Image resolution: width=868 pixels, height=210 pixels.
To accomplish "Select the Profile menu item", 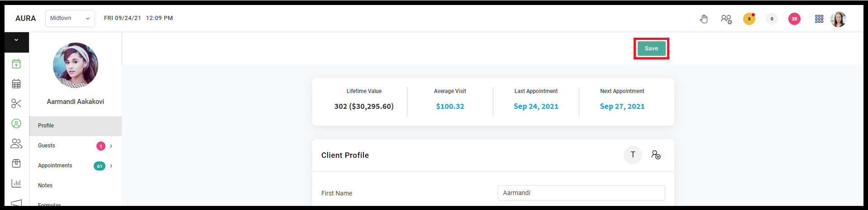I will pos(76,126).
